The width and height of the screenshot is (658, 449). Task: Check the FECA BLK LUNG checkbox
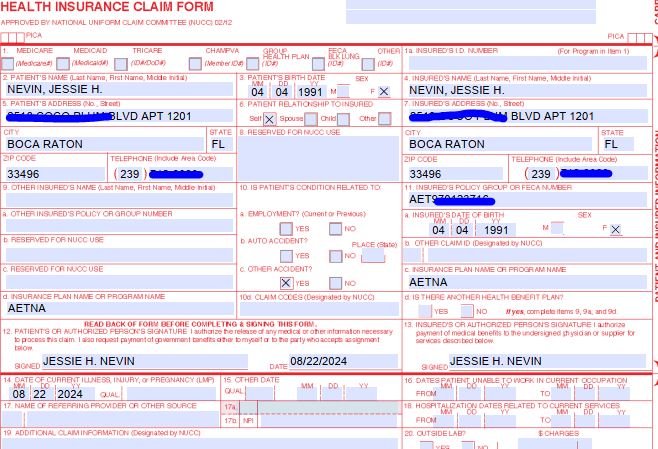click(x=318, y=64)
